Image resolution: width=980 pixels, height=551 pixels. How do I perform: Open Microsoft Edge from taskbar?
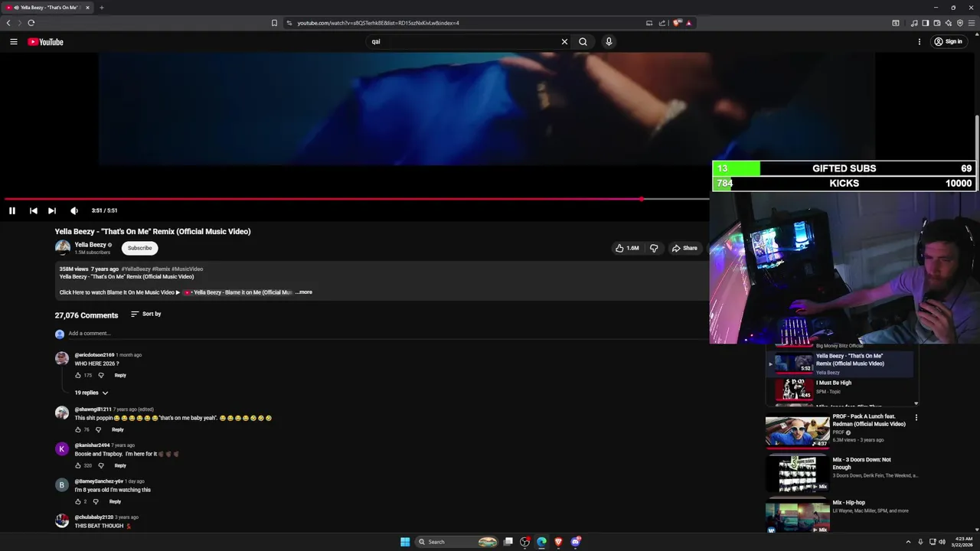(x=541, y=542)
